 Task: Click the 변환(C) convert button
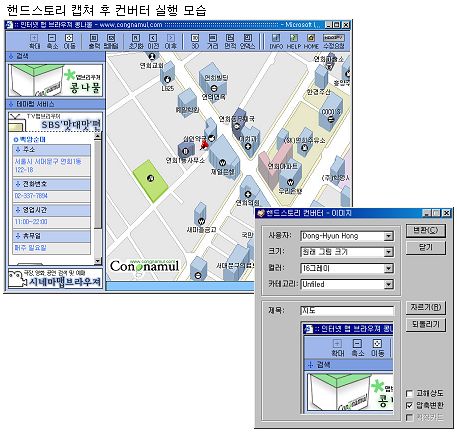tap(426, 231)
